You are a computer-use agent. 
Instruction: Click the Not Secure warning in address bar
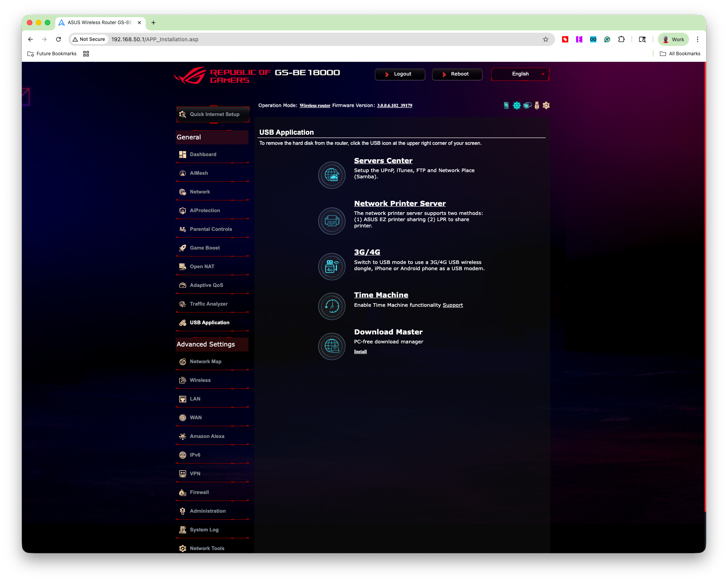pos(89,39)
